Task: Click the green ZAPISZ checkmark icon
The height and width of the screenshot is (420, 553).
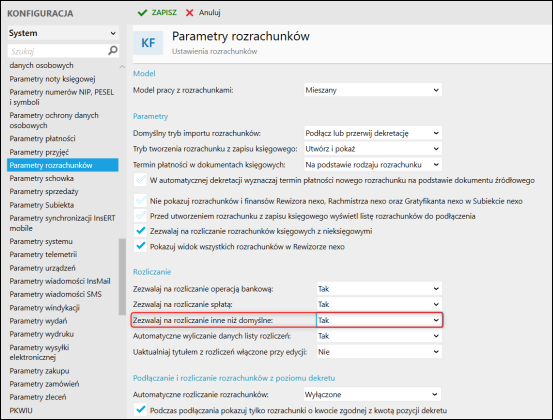Action: tap(142, 13)
